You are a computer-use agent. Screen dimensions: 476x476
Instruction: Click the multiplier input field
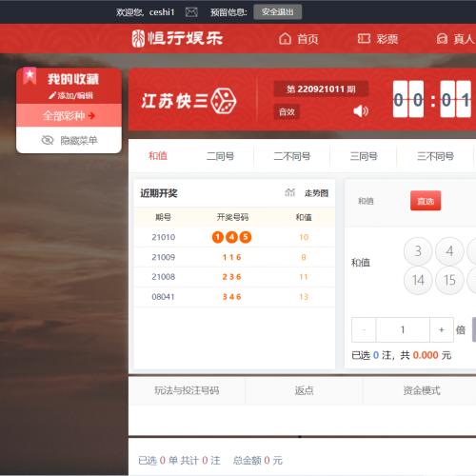click(x=403, y=330)
